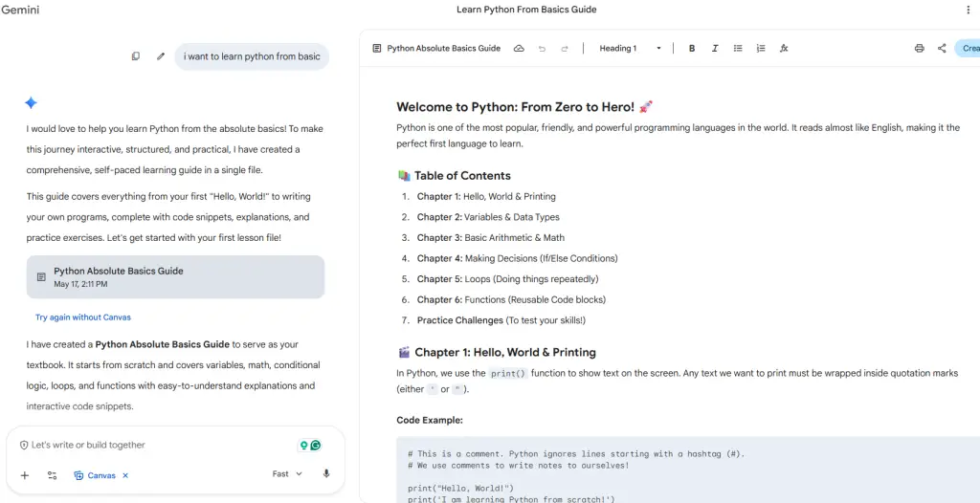Open the three-dot more options menu
Screen dimensions: 980x503
(969, 10)
